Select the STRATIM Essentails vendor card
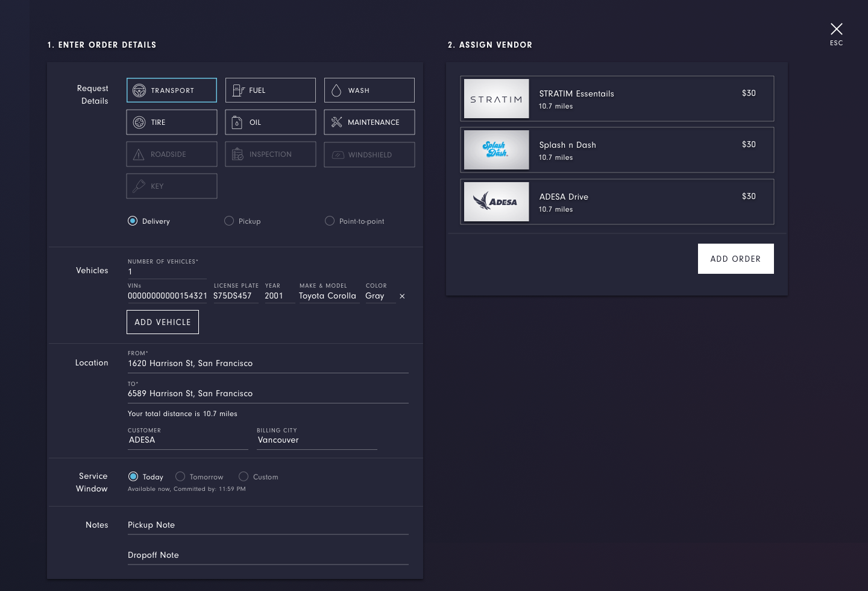Image resolution: width=868 pixels, height=591 pixels. 617,99
